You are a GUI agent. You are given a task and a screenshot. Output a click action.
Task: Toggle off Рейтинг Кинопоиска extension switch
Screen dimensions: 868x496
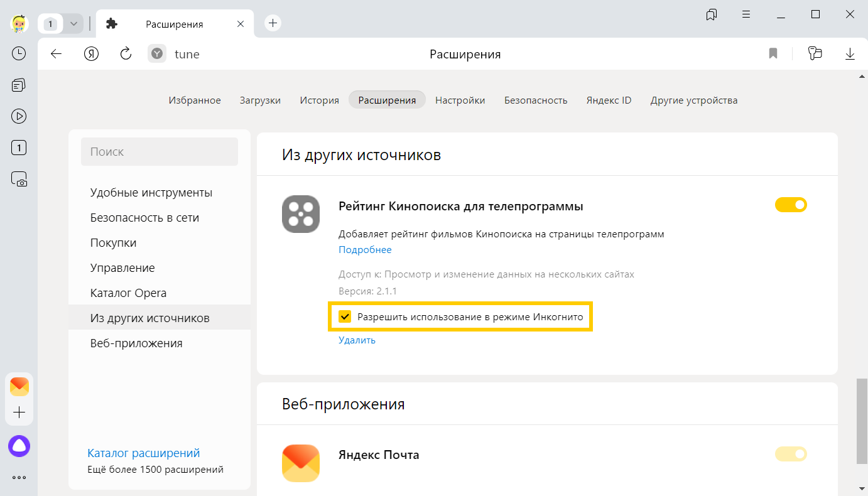(791, 205)
